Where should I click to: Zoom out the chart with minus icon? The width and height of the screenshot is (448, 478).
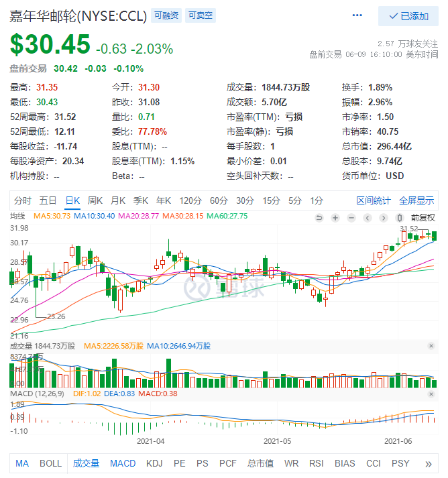coord(351,218)
